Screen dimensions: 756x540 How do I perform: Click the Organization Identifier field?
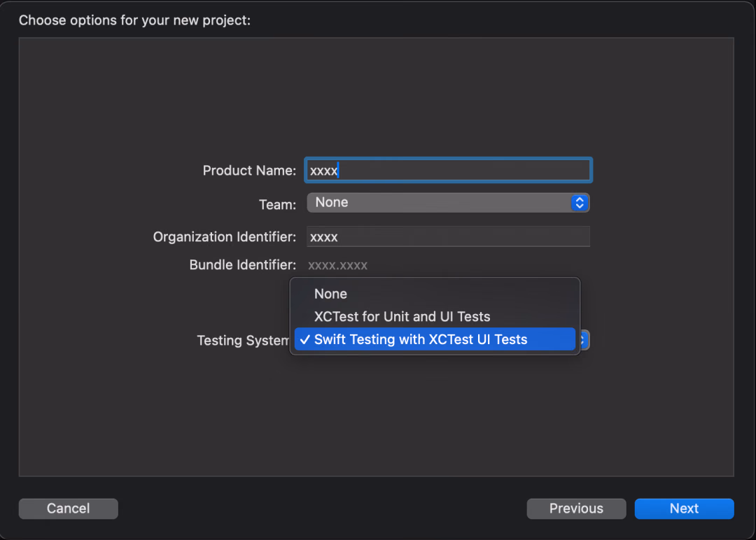[448, 236]
